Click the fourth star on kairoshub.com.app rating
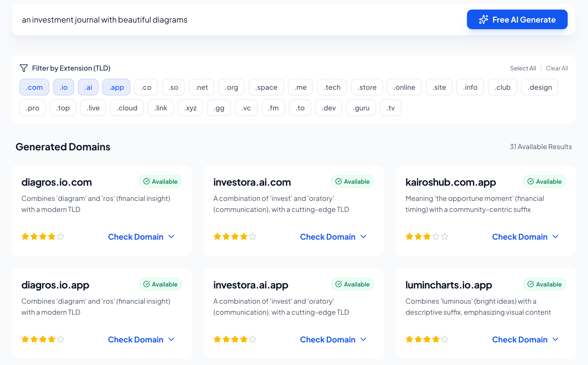Viewport: 588px width, 365px height. pos(435,236)
